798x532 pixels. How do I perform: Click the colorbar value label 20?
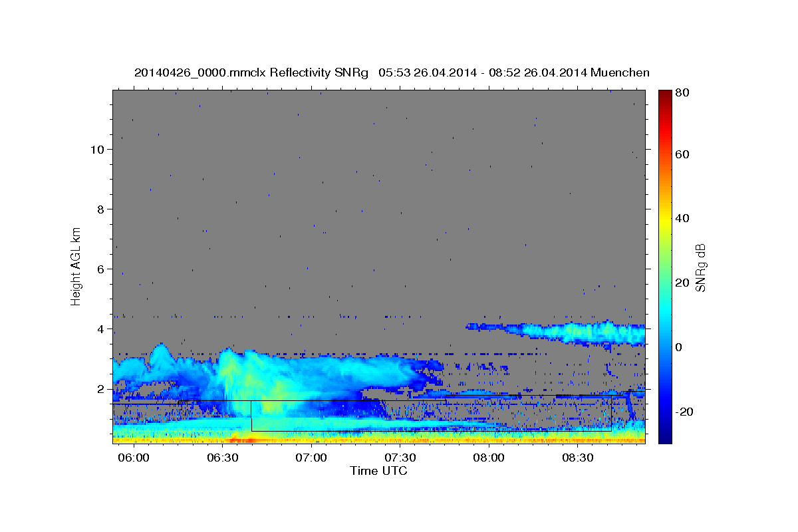[681, 283]
